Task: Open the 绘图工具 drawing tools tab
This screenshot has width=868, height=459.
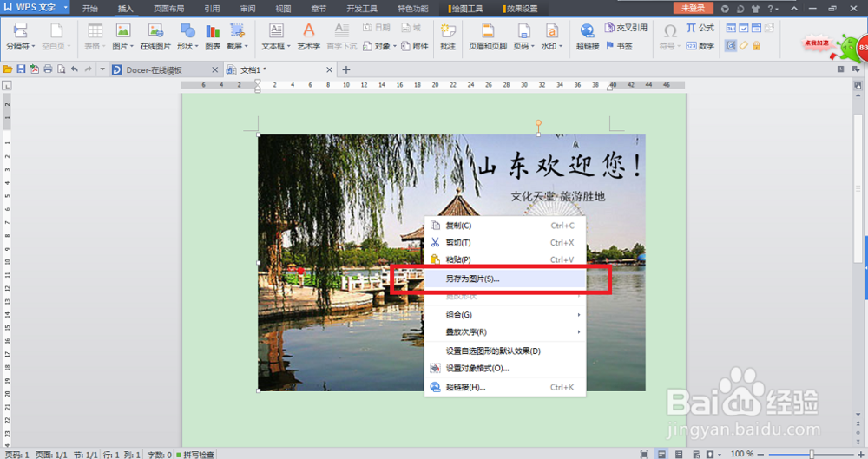Action: (x=466, y=9)
